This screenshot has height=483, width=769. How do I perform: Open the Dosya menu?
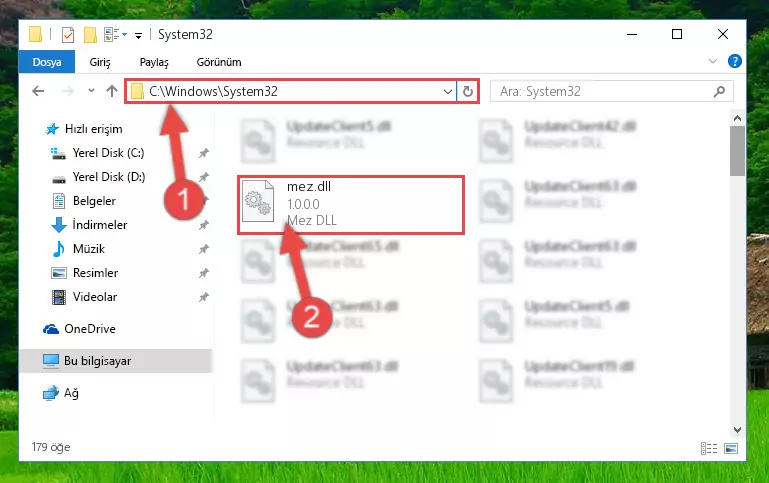point(47,62)
